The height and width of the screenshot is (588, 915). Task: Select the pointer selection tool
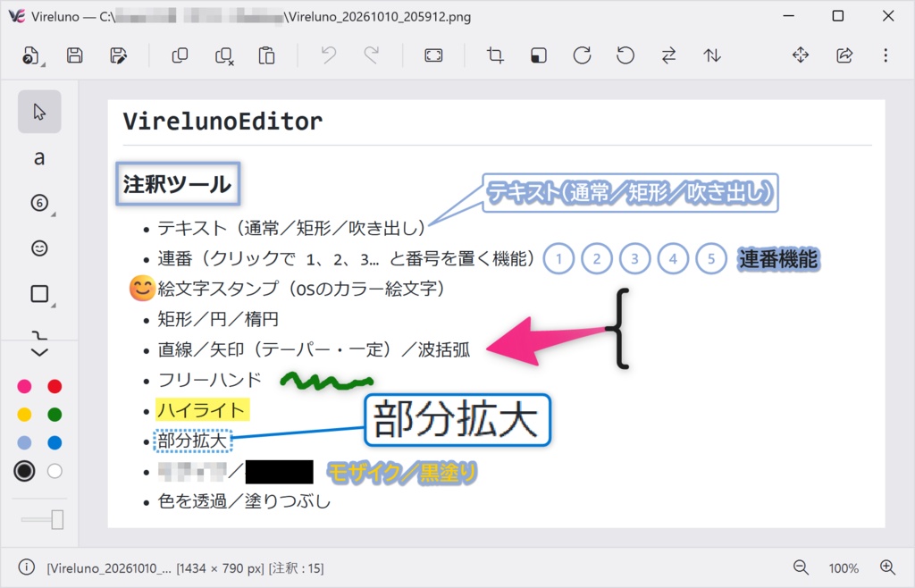pyautogui.click(x=39, y=112)
